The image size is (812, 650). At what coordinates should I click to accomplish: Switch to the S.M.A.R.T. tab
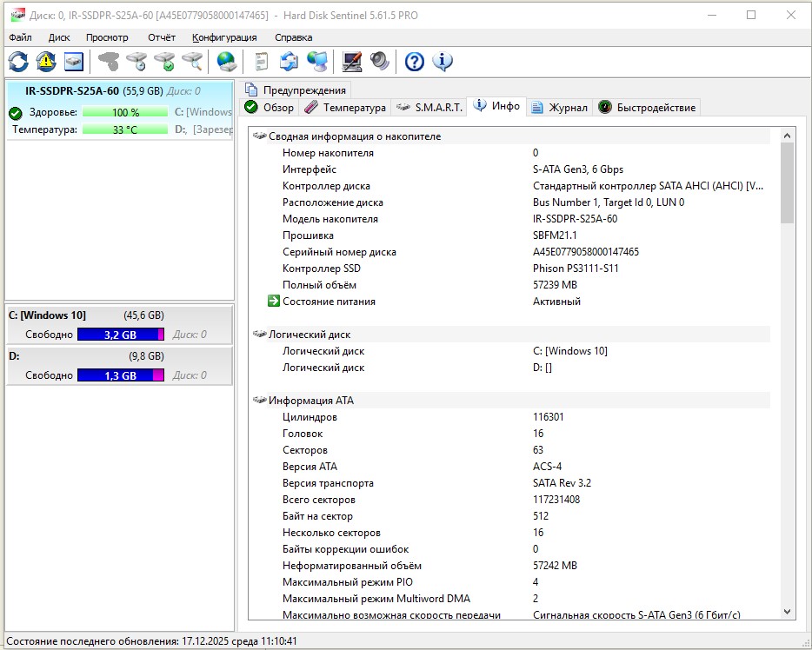(x=428, y=108)
